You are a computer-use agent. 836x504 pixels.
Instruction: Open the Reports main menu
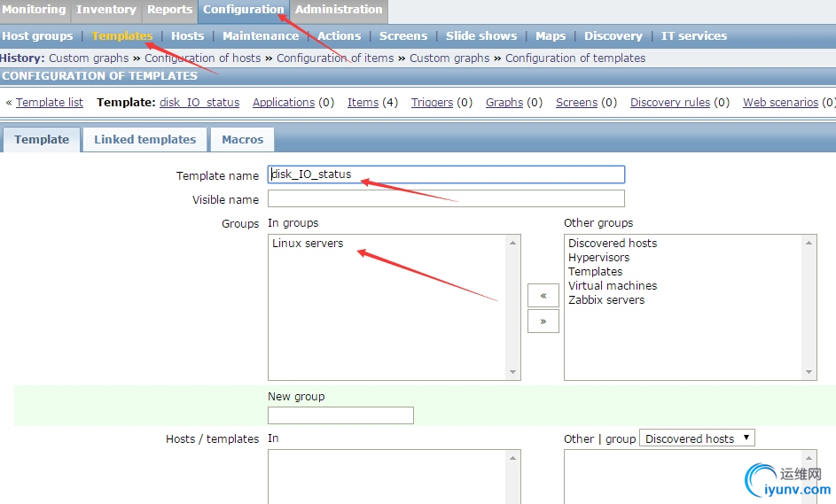(169, 10)
